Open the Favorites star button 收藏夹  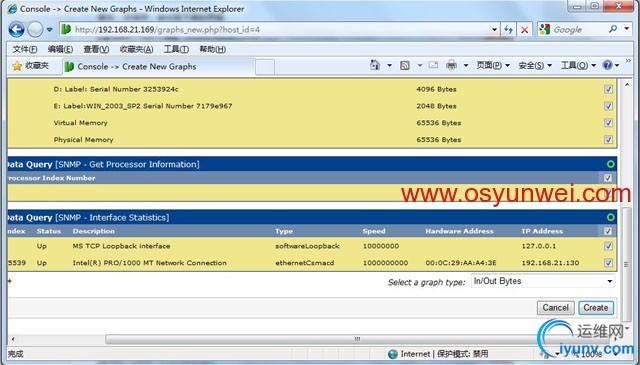31,66
